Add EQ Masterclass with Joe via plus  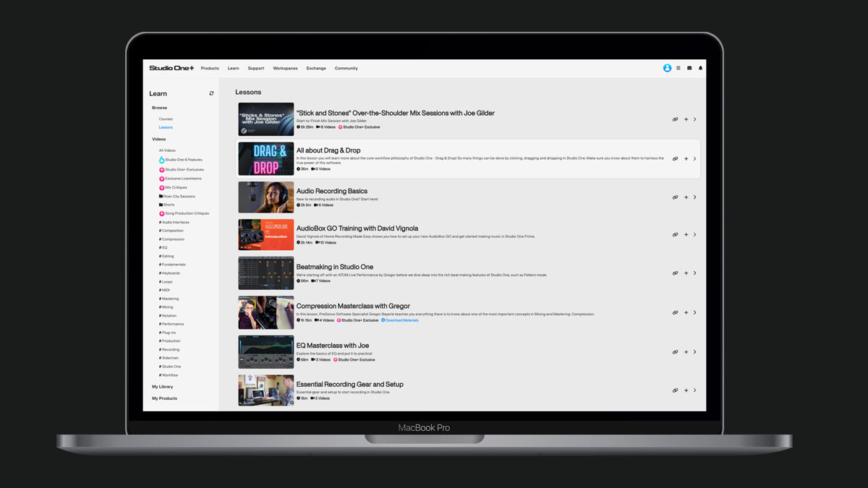click(x=686, y=352)
